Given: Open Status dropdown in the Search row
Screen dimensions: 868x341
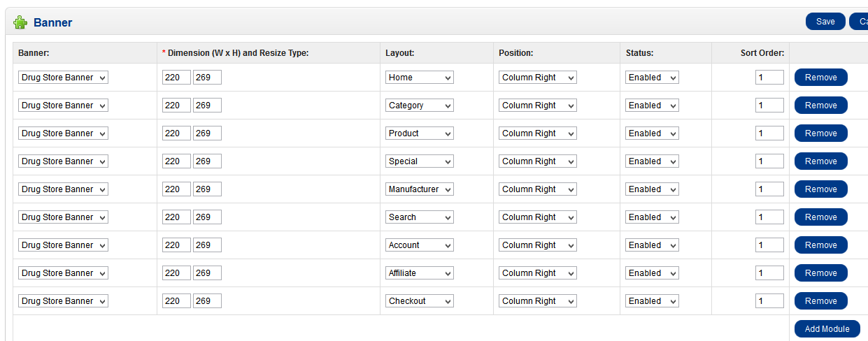Looking at the screenshot, I should (x=652, y=217).
